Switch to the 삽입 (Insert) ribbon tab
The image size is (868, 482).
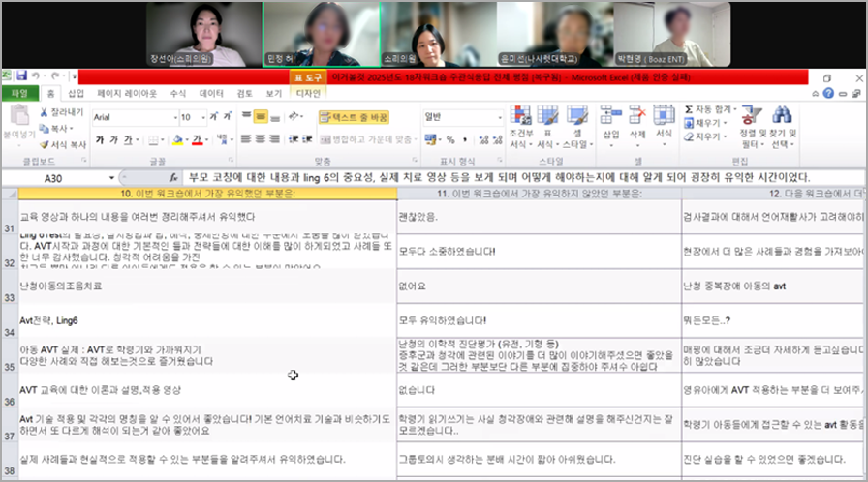tap(76, 94)
